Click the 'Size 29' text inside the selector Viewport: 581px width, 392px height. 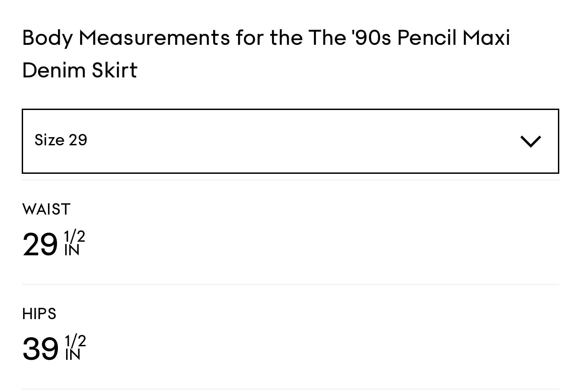coord(61,141)
